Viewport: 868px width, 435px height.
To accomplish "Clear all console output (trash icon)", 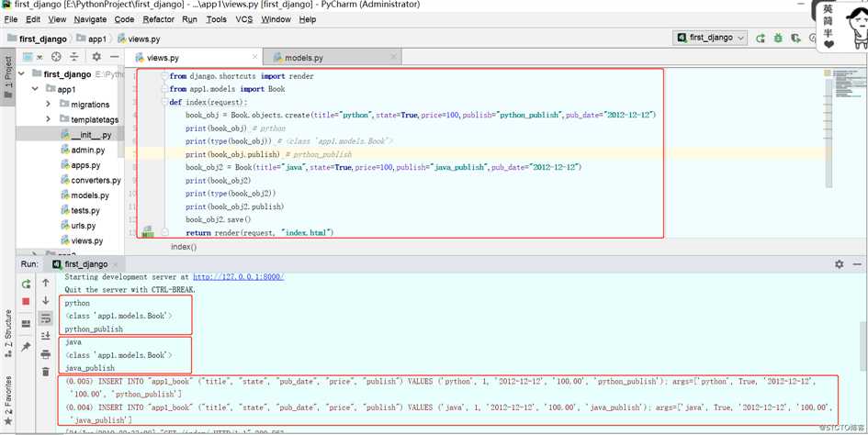I will [x=46, y=372].
